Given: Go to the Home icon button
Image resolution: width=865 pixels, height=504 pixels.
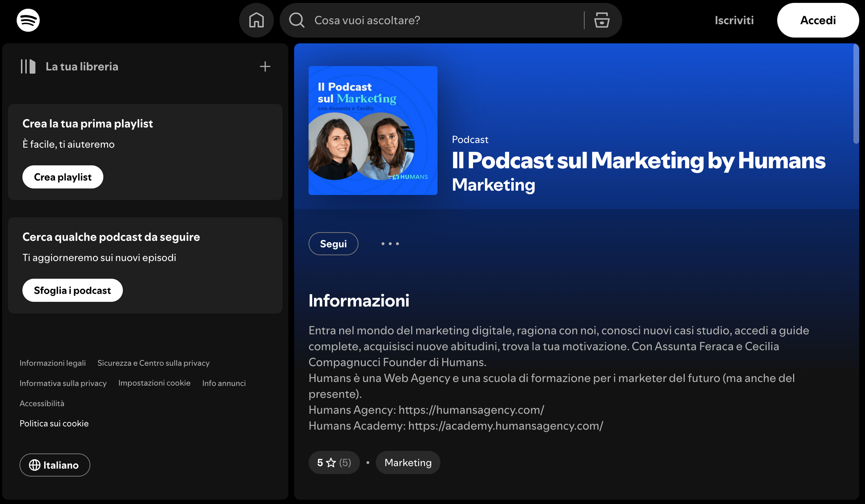Looking at the screenshot, I should pos(257,20).
